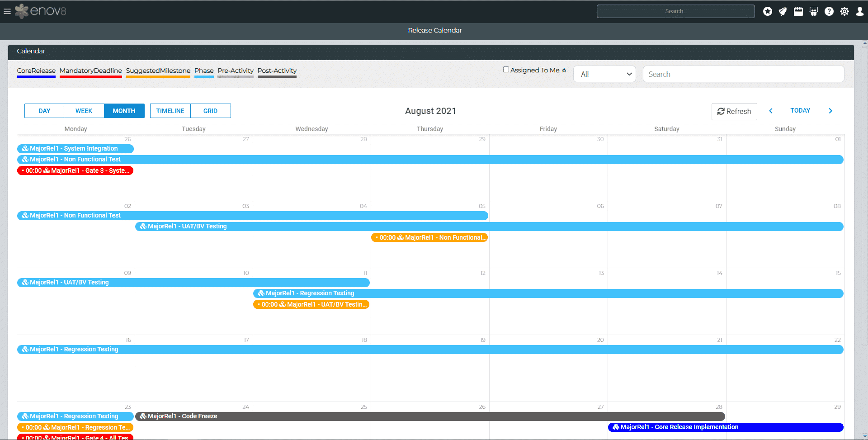The height and width of the screenshot is (440, 868).
Task: Click the Refresh button
Action: point(734,111)
